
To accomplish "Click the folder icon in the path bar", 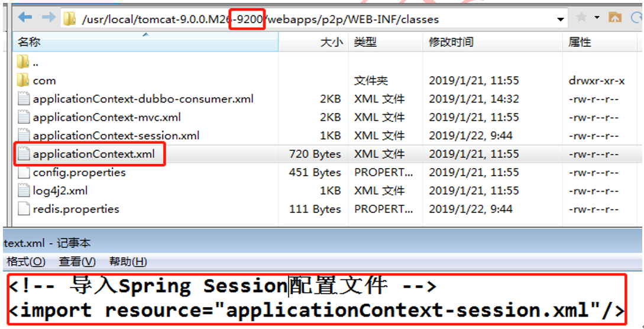I will [x=70, y=18].
